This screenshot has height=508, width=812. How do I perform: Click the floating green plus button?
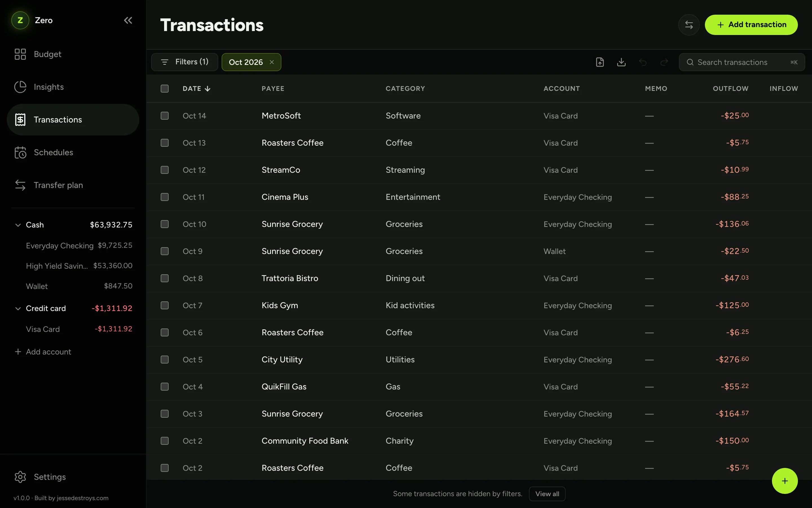pos(784,481)
